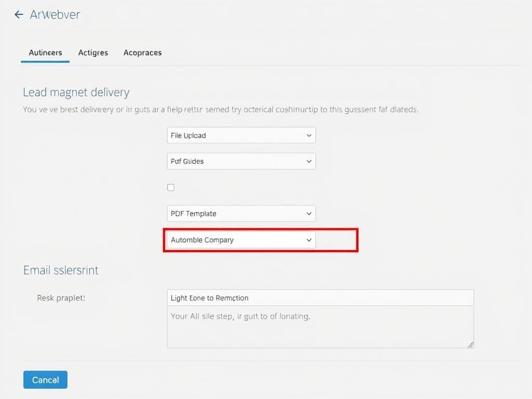
Task: Focus the Light Eone to Remction field
Action: 320,298
